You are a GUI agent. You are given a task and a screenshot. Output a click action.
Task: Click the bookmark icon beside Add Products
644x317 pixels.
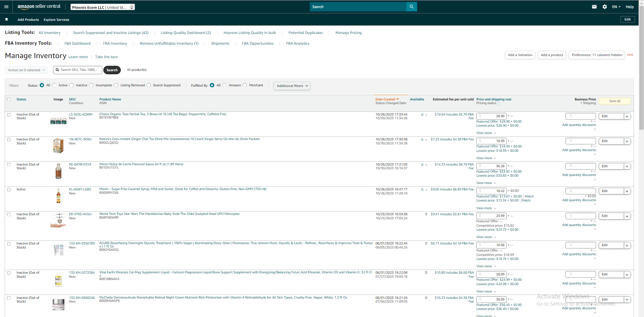tap(6, 19)
